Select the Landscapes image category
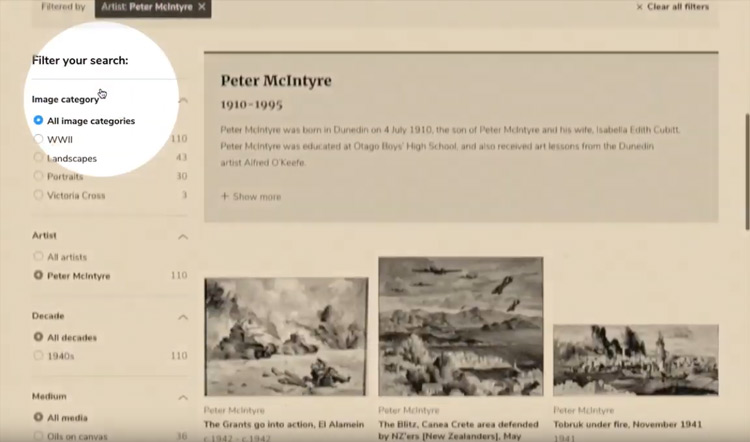 pyautogui.click(x=38, y=157)
